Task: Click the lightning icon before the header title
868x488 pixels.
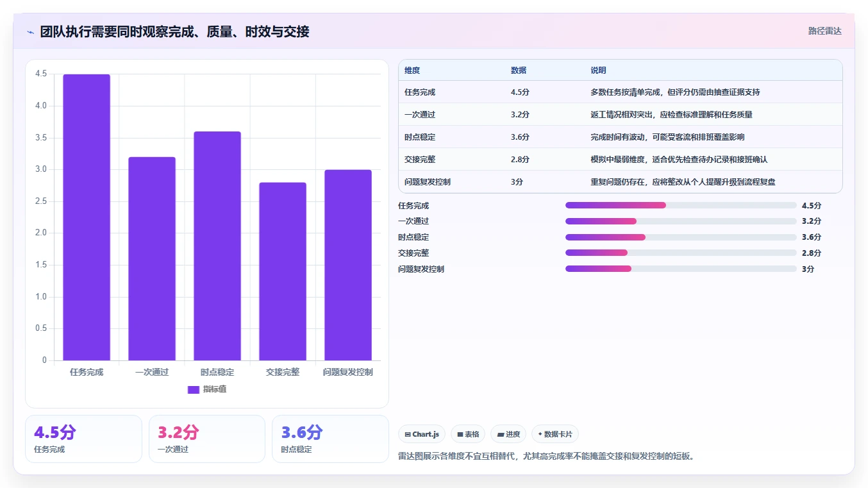Action: [31, 32]
